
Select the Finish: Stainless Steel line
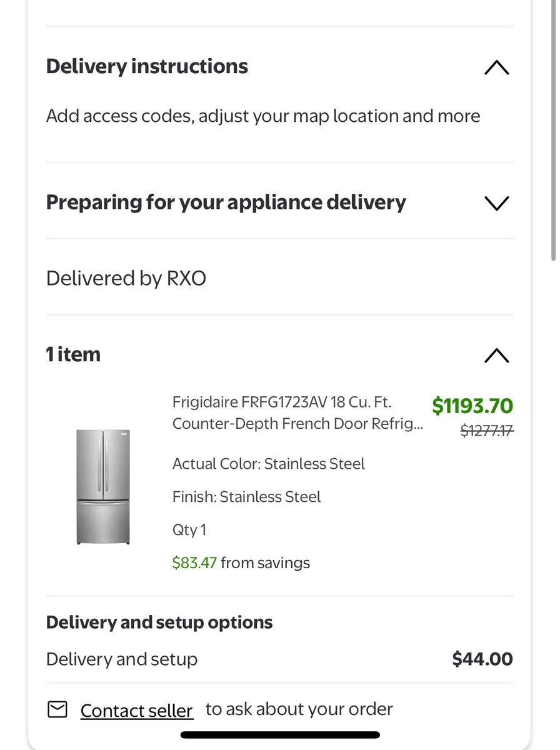[x=246, y=497]
